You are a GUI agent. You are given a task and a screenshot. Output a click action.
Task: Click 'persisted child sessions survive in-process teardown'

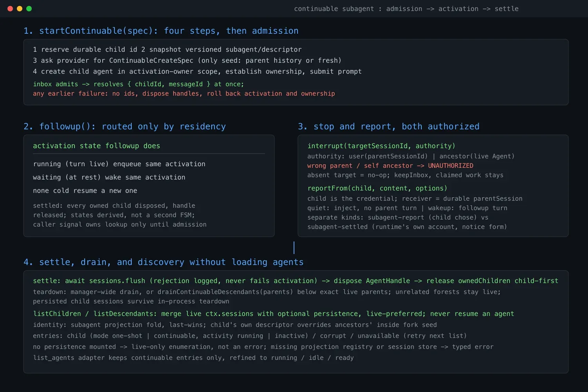(131, 301)
